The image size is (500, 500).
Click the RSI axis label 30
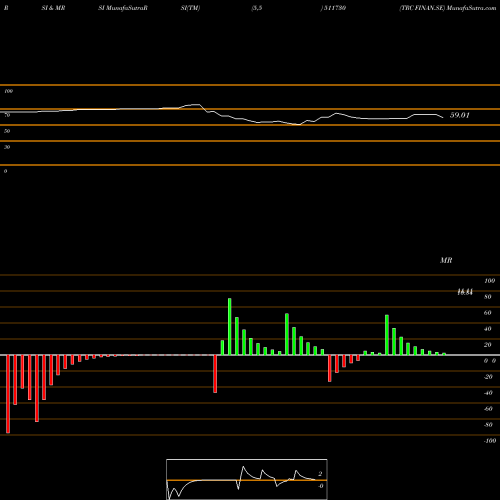click(x=7, y=147)
